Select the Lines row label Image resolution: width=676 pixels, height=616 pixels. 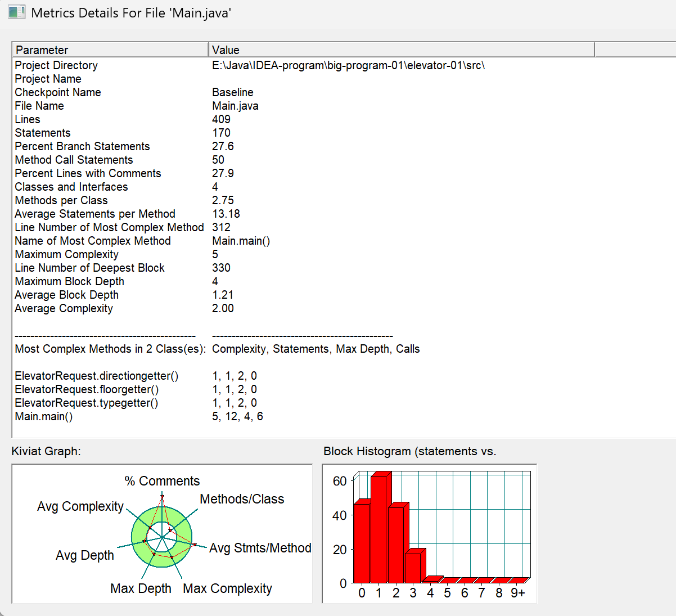coord(28,119)
